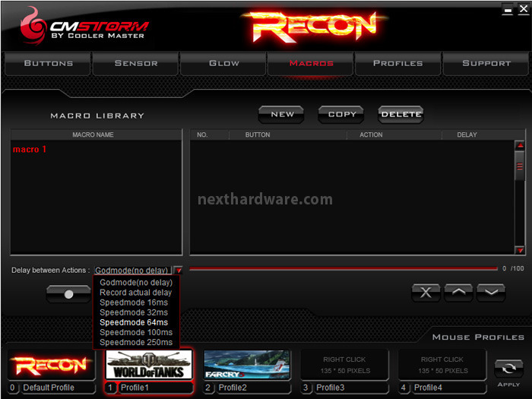Click the action list scrollbar handle
Viewport: 532px width, 399px height.
519,166
